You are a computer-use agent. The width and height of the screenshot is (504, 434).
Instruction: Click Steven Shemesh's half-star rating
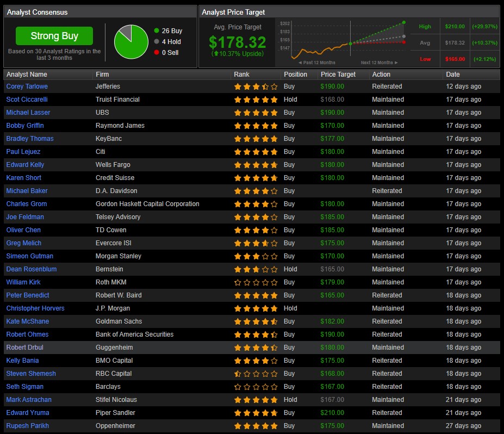(x=256, y=374)
